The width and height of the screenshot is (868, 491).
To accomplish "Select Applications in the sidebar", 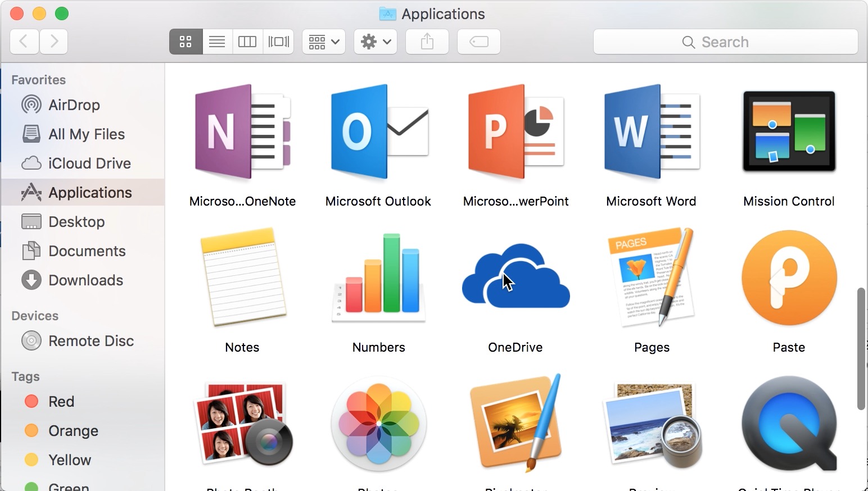I will [x=83, y=193].
